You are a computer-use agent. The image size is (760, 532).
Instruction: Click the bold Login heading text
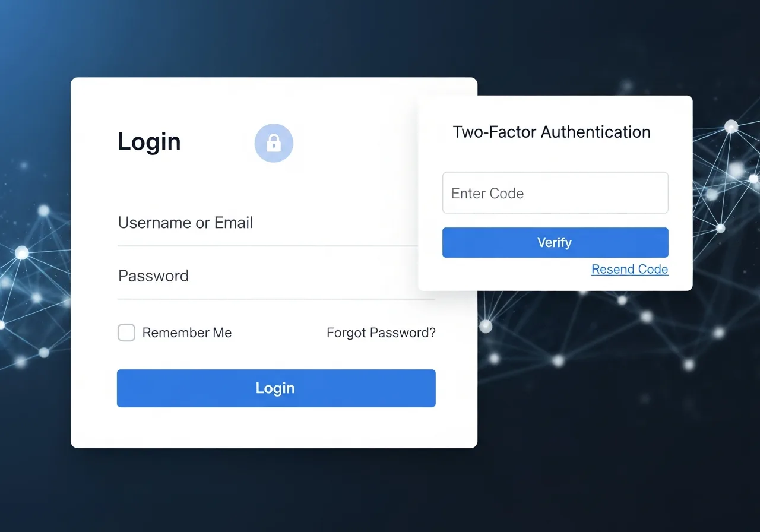[149, 142]
